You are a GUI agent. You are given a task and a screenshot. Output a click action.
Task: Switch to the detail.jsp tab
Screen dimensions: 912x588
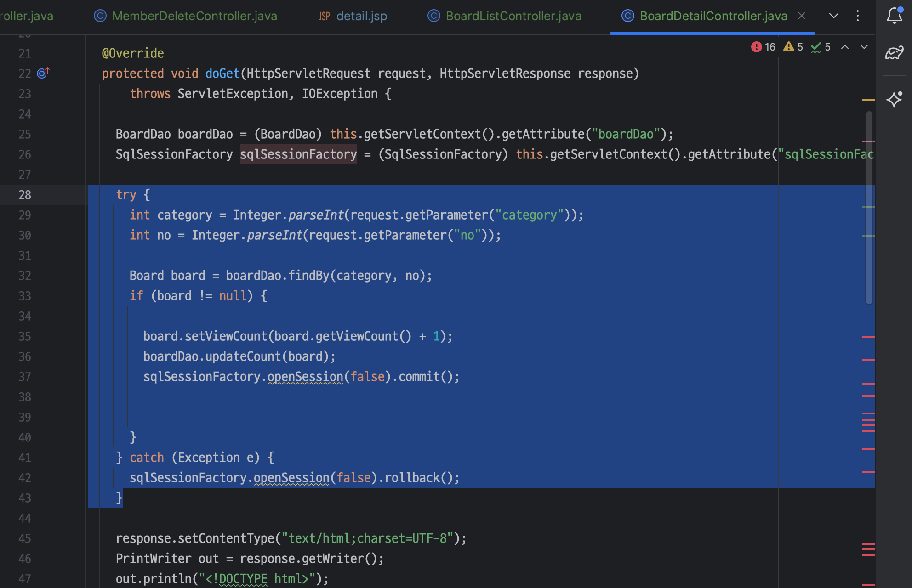tap(361, 16)
